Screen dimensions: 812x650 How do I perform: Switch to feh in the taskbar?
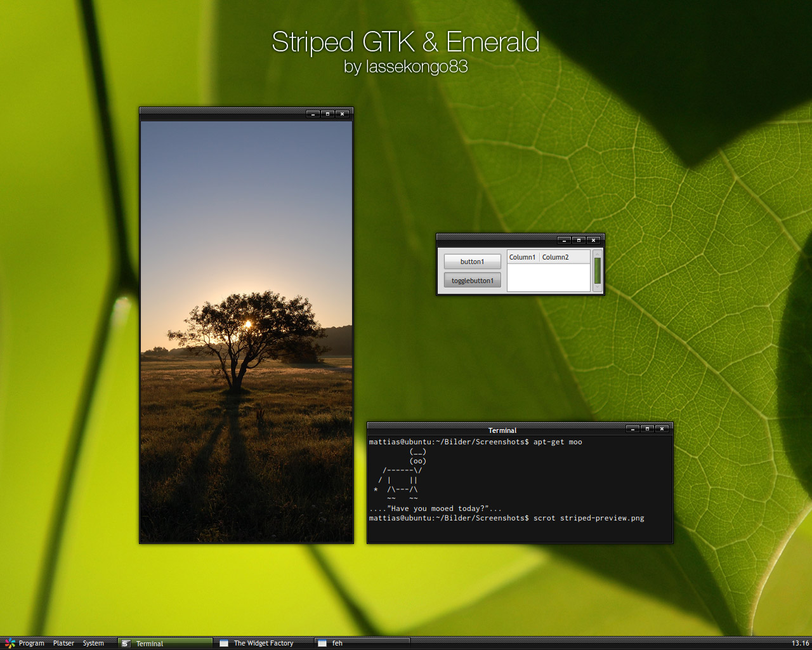(x=362, y=643)
